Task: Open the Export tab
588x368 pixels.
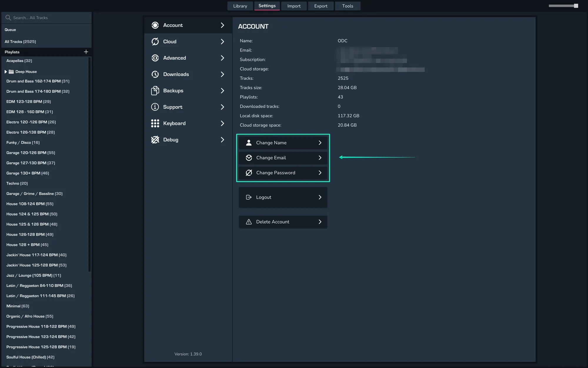Action: [x=320, y=6]
